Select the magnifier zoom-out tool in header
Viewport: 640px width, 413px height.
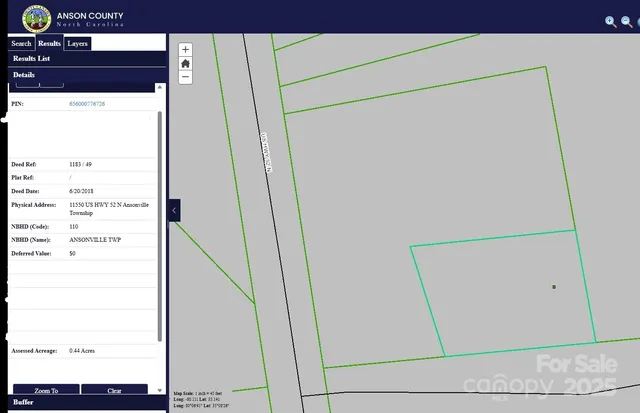tap(628, 21)
